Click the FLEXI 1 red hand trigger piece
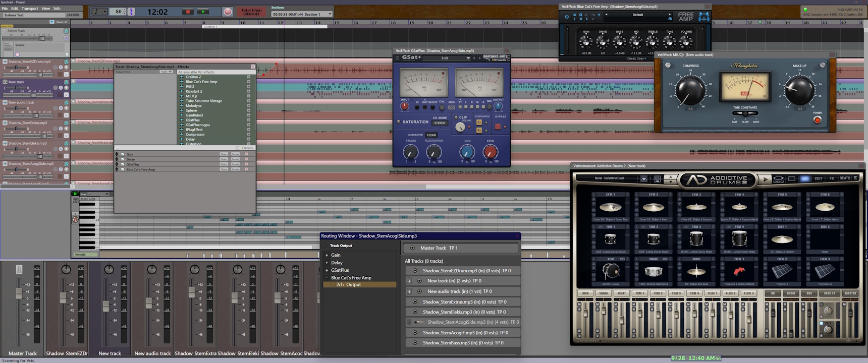Viewport: 868px width, 363px height. pyautogui.click(x=739, y=272)
